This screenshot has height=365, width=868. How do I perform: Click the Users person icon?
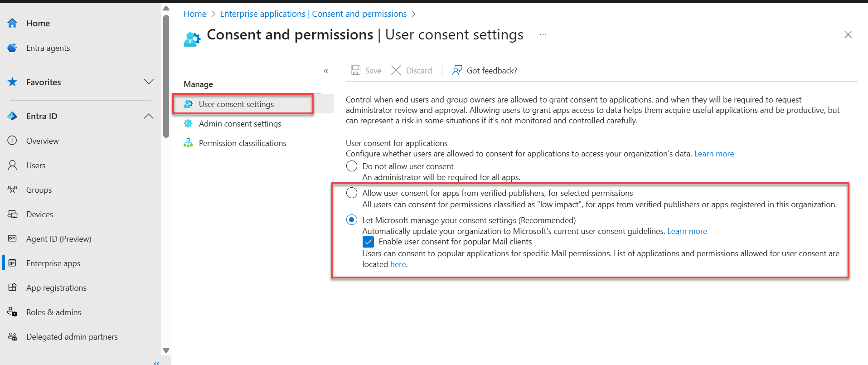click(x=12, y=165)
